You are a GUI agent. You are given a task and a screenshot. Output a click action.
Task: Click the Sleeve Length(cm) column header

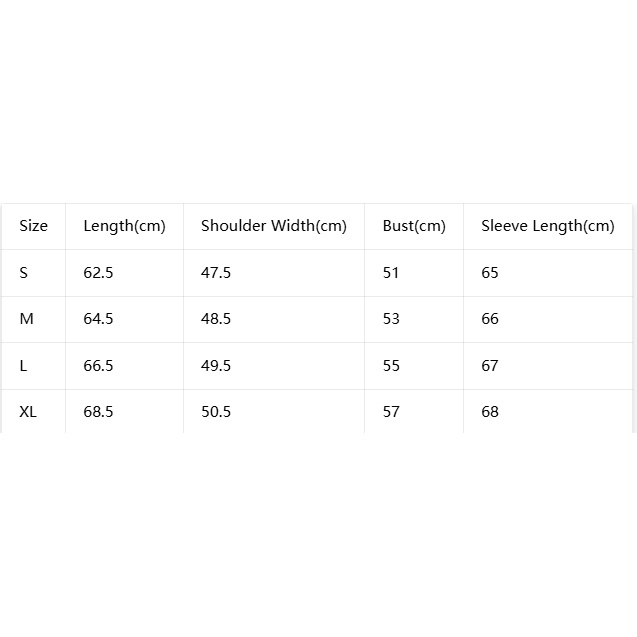(548, 226)
